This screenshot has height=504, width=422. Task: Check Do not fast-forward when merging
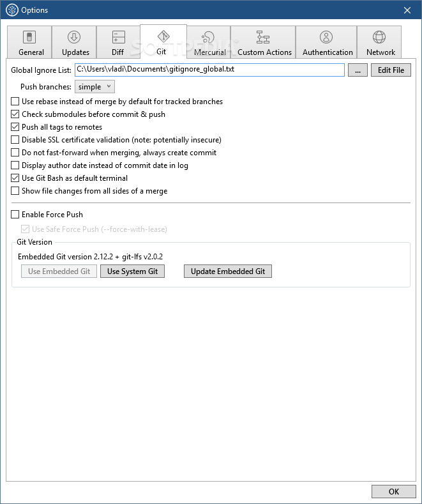(x=15, y=153)
